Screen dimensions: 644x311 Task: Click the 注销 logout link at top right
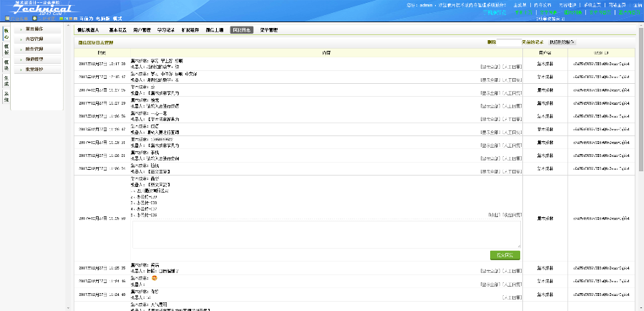(638, 5)
